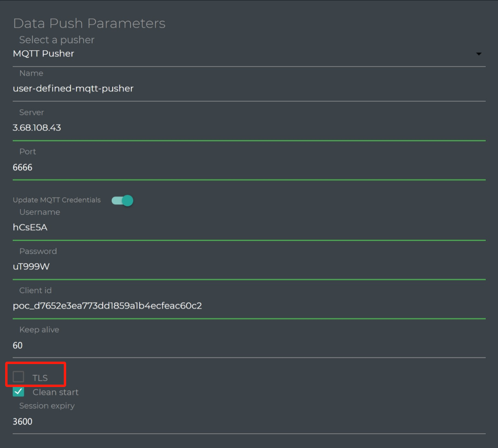This screenshot has width=498, height=448.
Task: Click the Session expiry label
Action: [x=47, y=406]
